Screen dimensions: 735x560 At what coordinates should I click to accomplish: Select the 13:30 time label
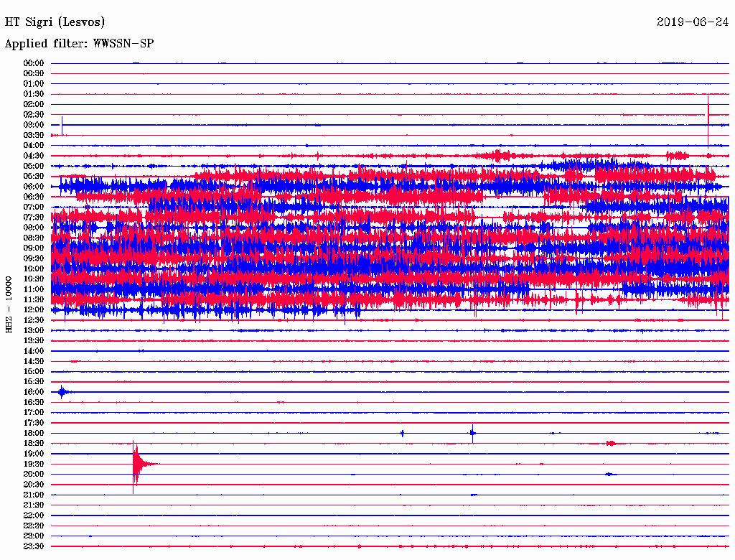[x=34, y=341]
